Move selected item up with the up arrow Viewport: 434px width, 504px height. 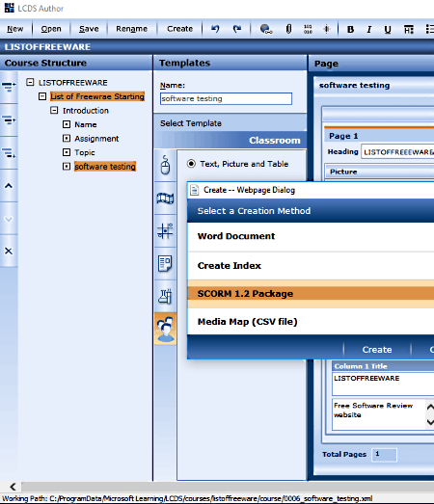[x=9, y=186]
